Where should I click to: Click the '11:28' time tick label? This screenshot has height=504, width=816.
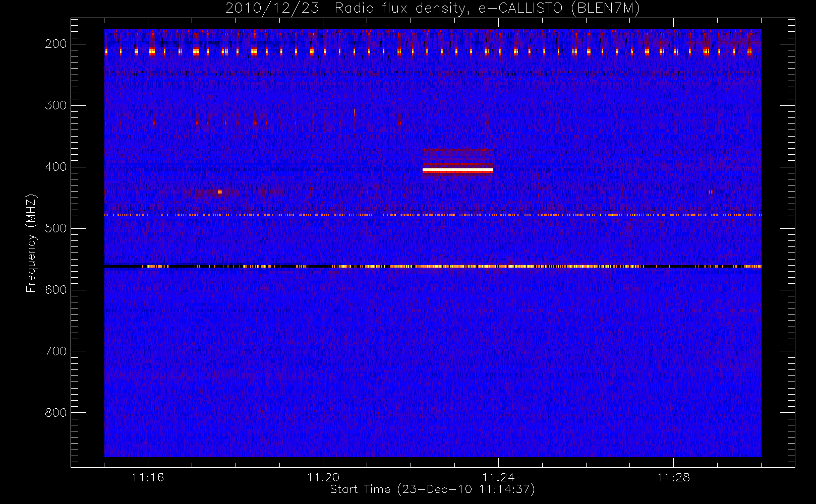point(673,477)
